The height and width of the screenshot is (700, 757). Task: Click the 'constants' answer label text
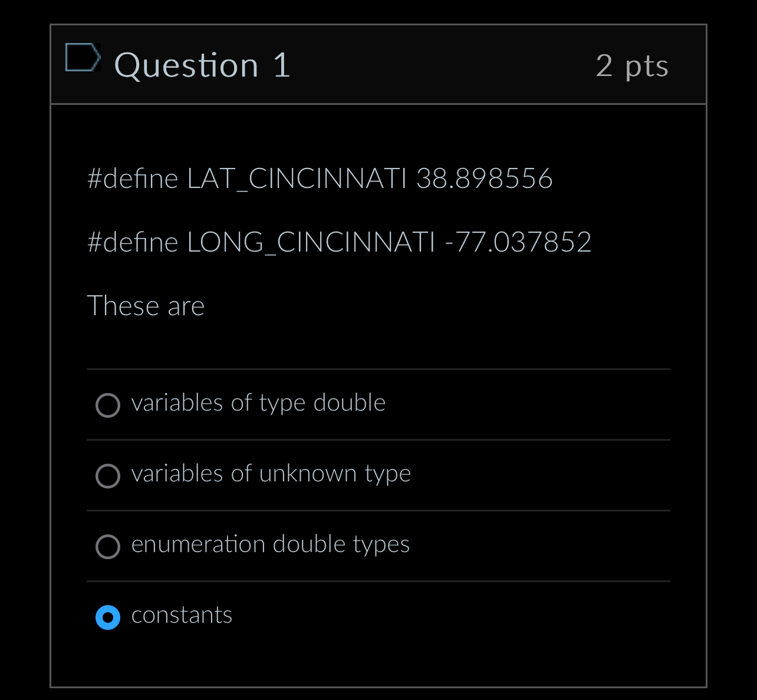pyautogui.click(x=182, y=615)
